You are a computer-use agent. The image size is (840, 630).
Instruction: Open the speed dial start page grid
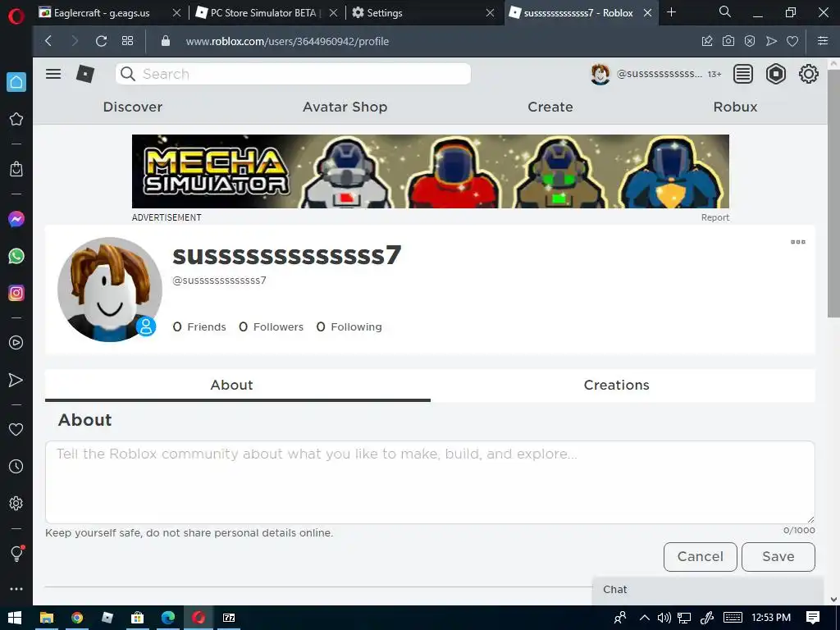(127, 41)
